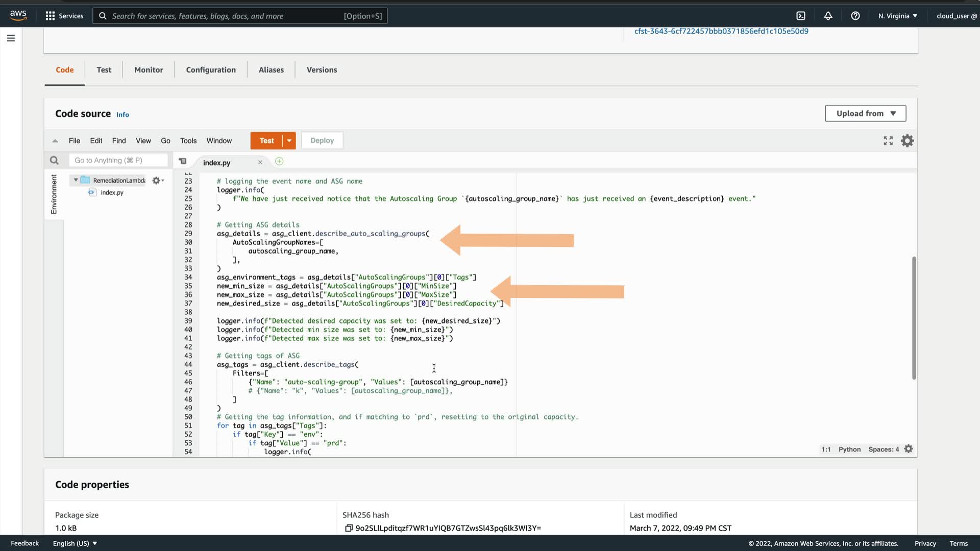Expand the Test button dropdown arrow
The width and height of the screenshot is (980, 551).
[x=289, y=141]
